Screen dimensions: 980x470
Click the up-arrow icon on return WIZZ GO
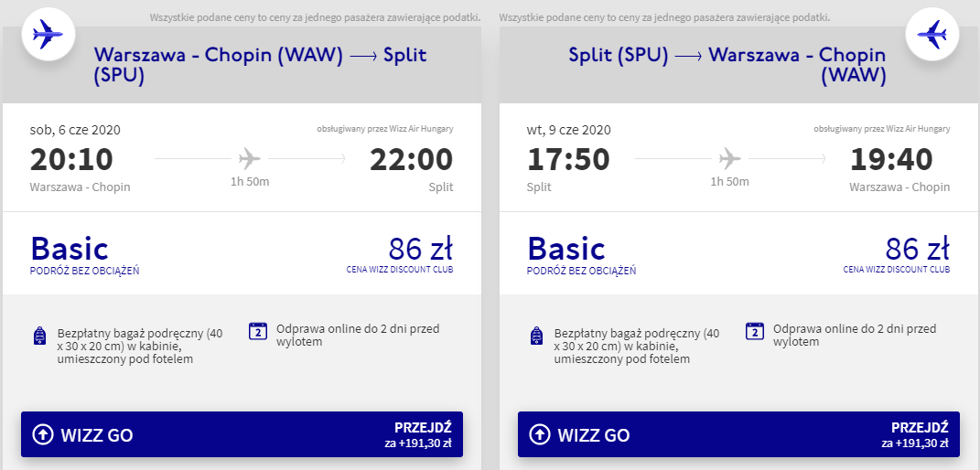(x=540, y=435)
